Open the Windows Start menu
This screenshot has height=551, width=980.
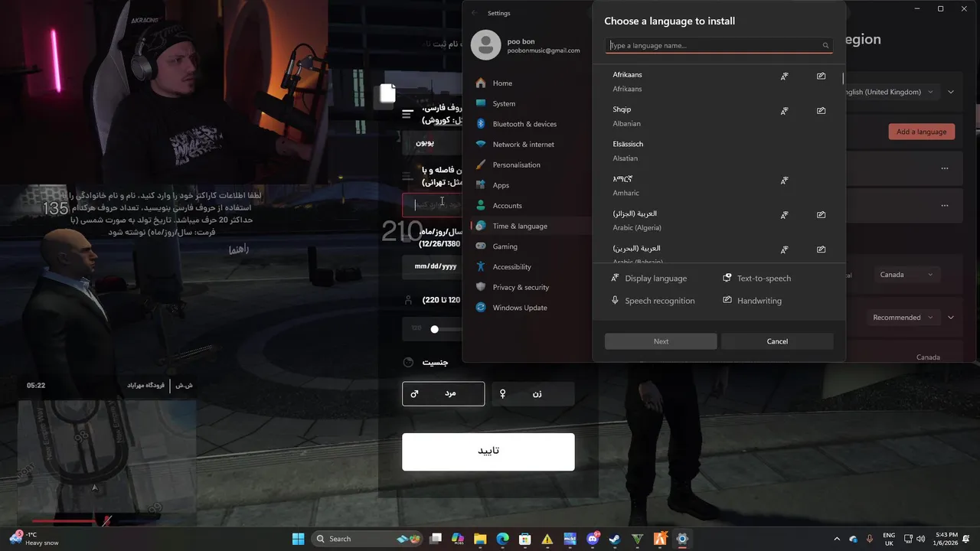tap(298, 539)
